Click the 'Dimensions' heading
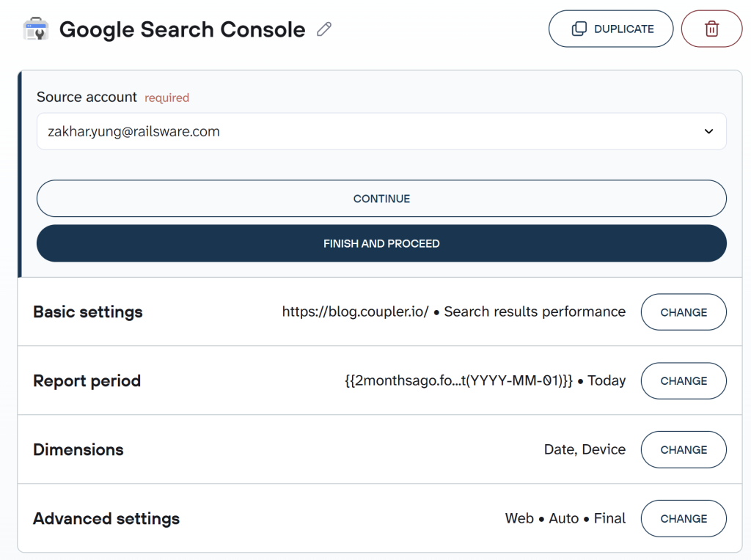 78,450
